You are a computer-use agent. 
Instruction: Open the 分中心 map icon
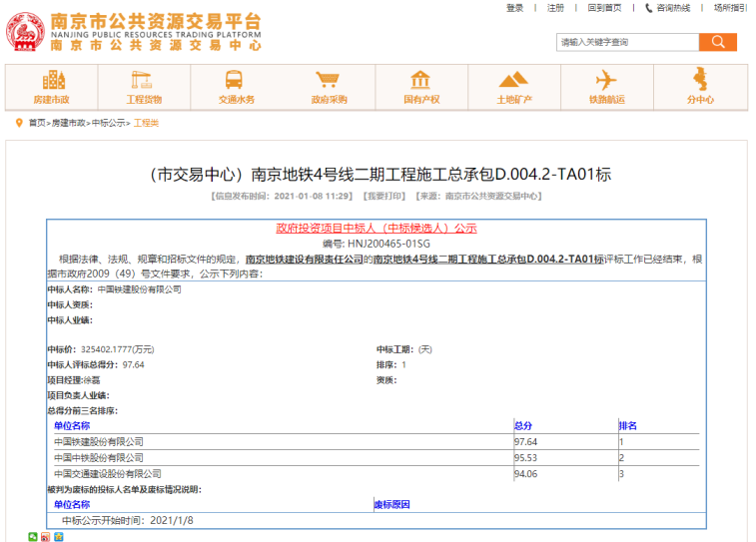(699, 82)
